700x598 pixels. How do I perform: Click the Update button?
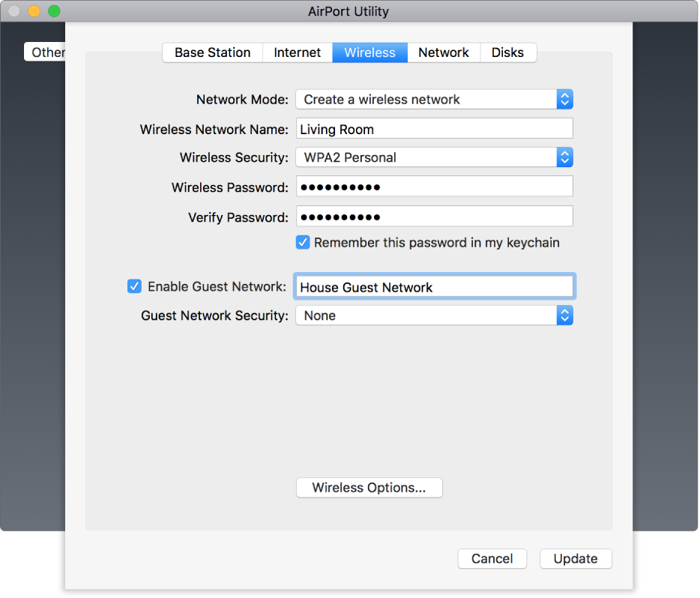(576, 558)
